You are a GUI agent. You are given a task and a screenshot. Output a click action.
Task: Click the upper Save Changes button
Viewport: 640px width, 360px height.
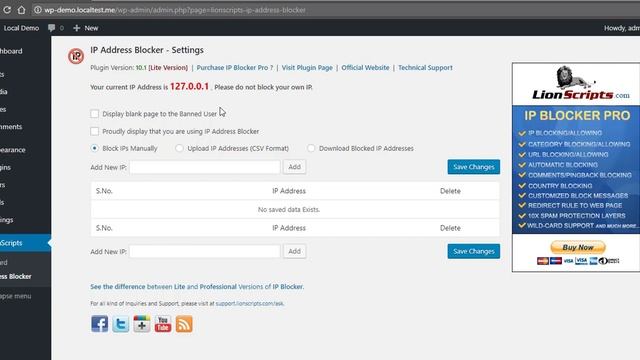(473, 167)
